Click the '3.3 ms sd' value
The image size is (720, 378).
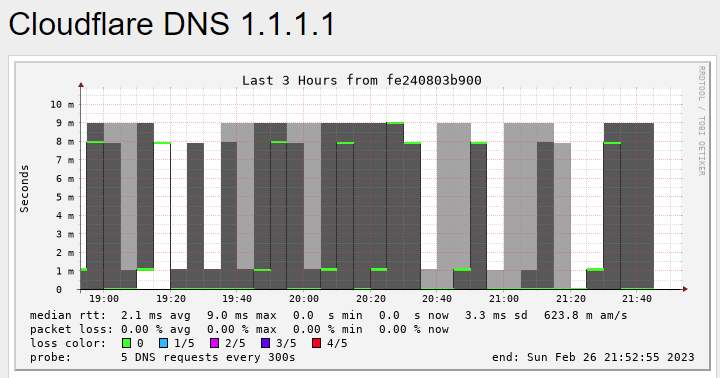coord(496,316)
